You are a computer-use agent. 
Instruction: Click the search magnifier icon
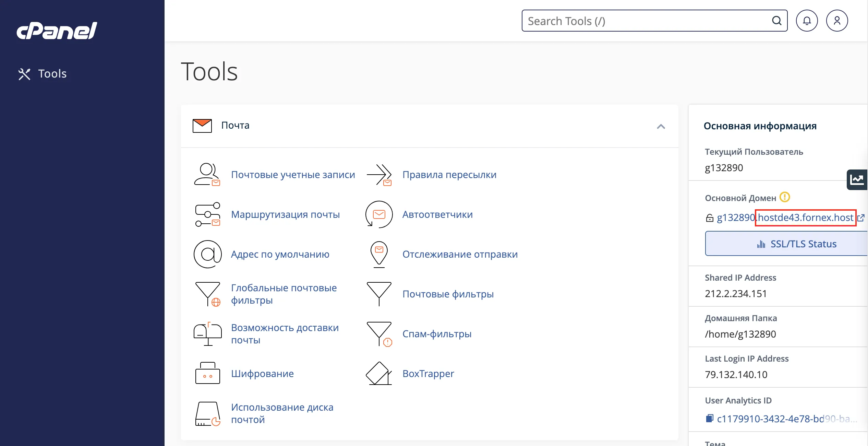click(776, 21)
